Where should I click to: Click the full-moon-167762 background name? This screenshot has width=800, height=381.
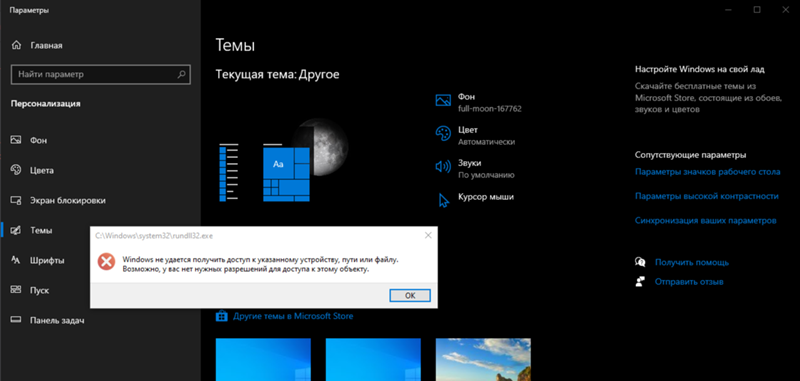[x=490, y=109]
